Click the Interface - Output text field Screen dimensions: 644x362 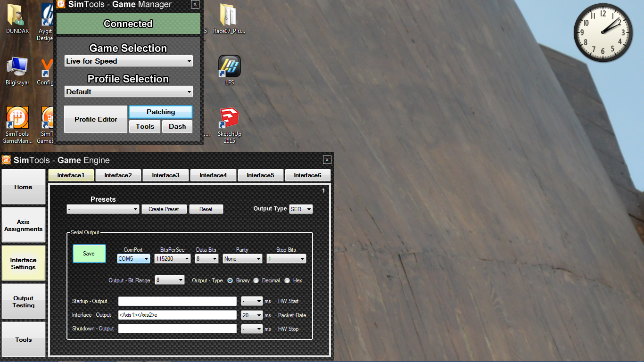[177, 315]
